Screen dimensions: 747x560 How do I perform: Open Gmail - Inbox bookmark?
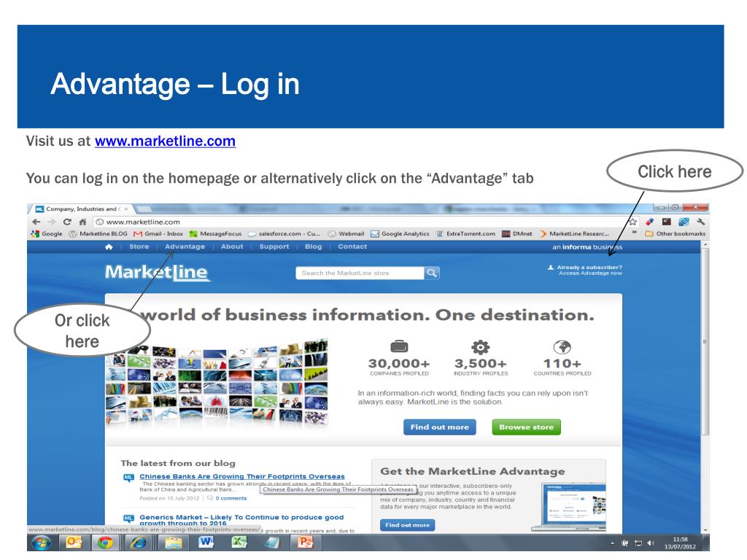click(x=158, y=234)
